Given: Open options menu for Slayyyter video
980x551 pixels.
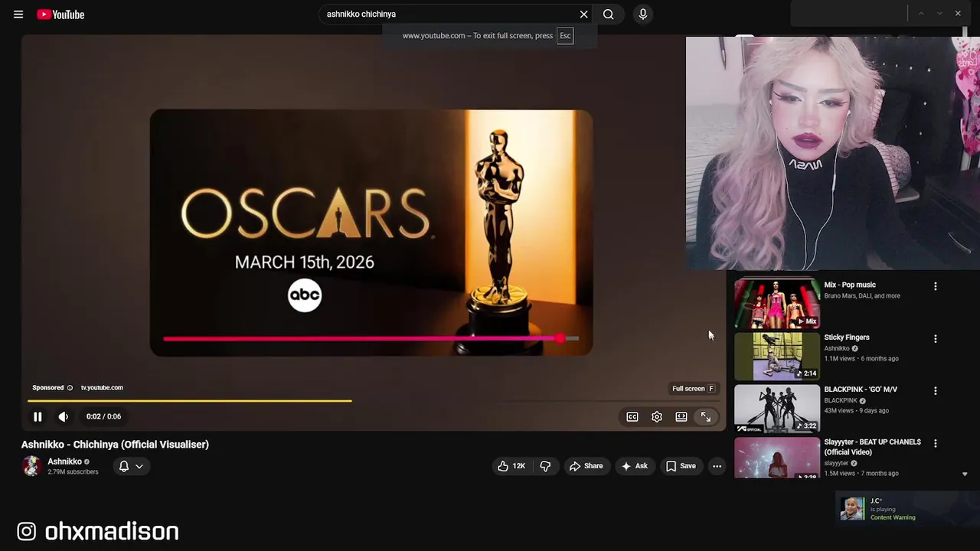Looking at the screenshot, I should click(x=935, y=442).
